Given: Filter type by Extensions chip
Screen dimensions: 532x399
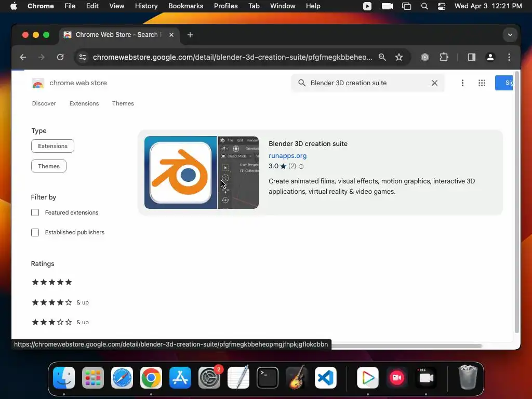Looking at the screenshot, I should 52,146.
